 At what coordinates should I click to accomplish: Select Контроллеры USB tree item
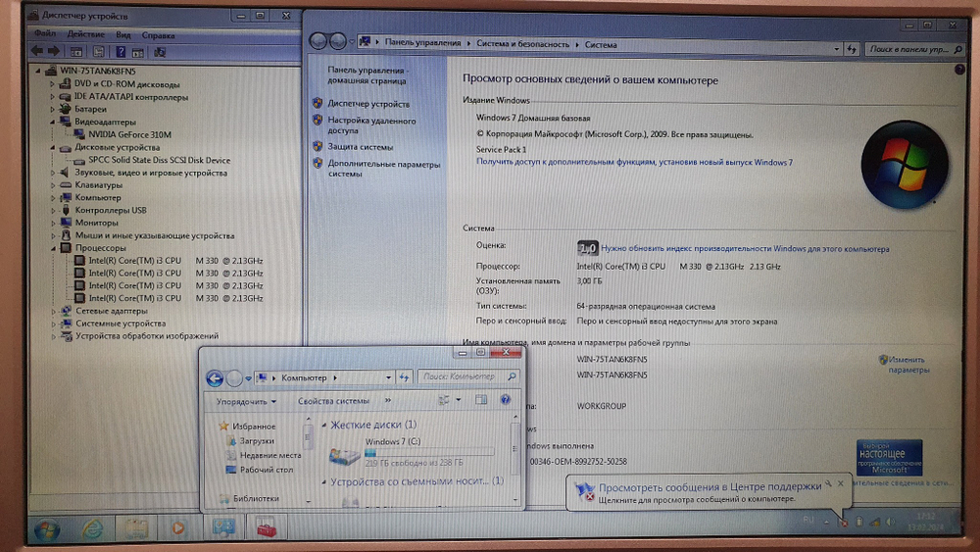tap(110, 210)
